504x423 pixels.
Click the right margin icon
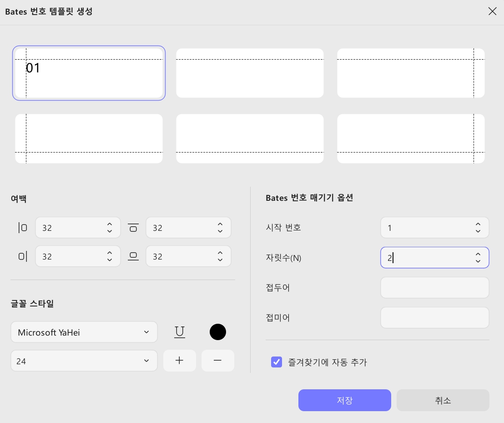(22, 256)
